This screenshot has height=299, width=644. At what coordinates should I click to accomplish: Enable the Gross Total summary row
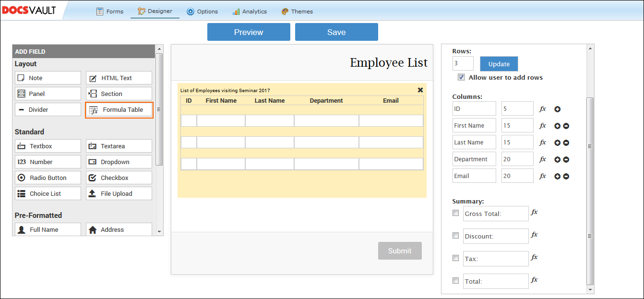click(x=455, y=213)
